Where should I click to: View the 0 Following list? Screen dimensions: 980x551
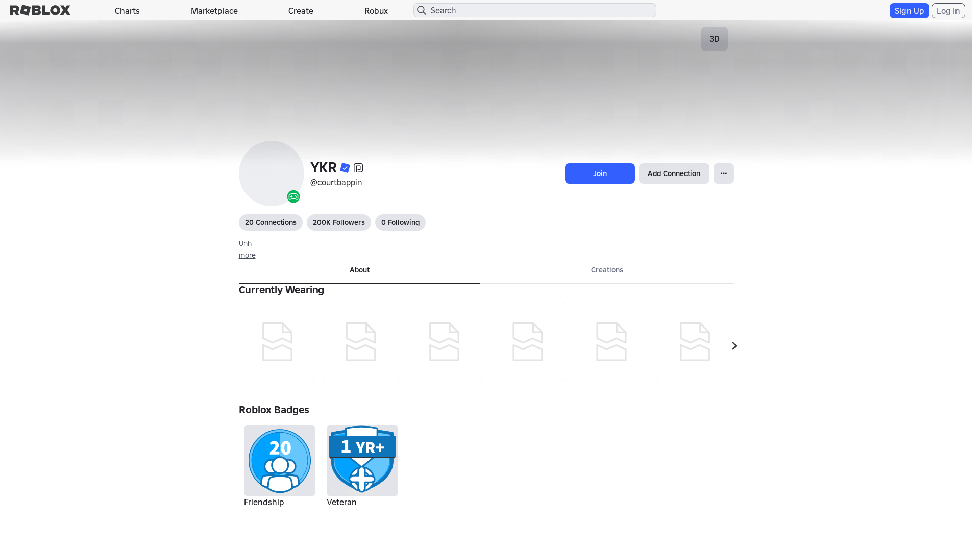pos(400,222)
